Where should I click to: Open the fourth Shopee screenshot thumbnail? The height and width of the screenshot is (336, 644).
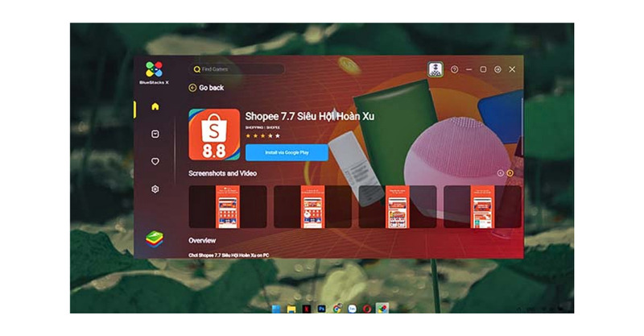point(482,206)
